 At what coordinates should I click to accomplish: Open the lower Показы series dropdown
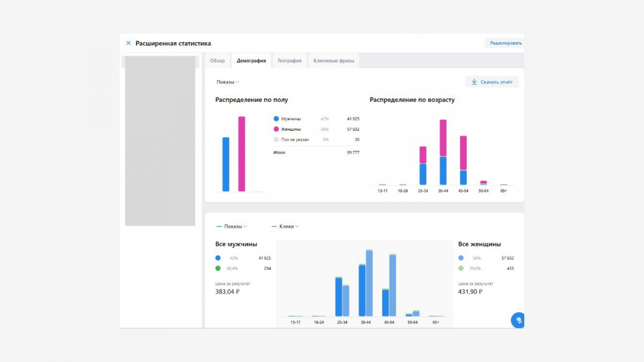[x=232, y=226]
